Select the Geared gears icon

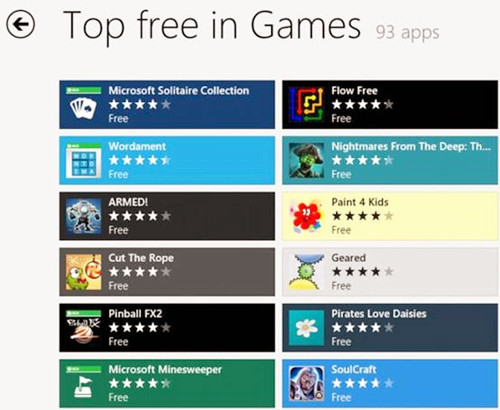coord(306,272)
